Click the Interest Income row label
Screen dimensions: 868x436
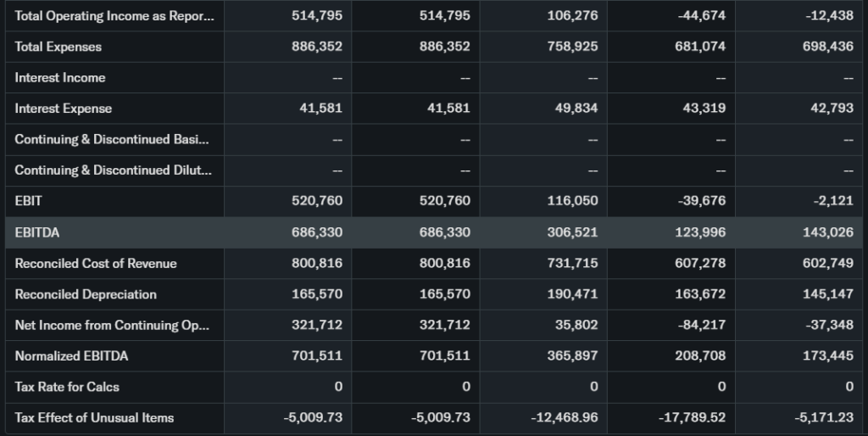[x=60, y=77]
